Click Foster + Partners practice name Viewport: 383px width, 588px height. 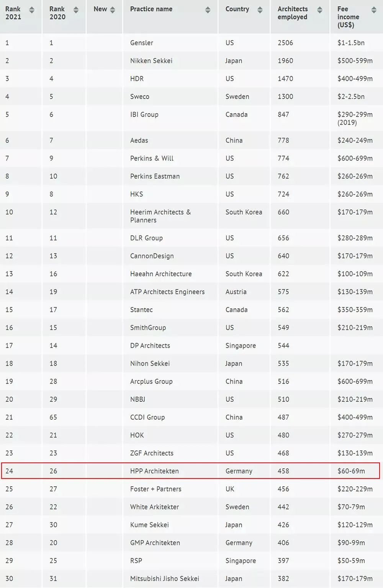[155, 489]
